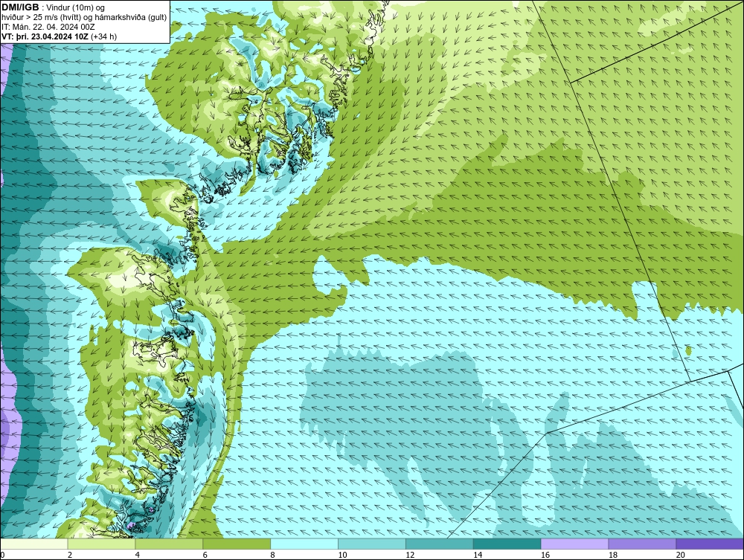Image resolution: width=744 pixels, height=560 pixels.
Task: Click the legend label 4
Action: point(137,555)
